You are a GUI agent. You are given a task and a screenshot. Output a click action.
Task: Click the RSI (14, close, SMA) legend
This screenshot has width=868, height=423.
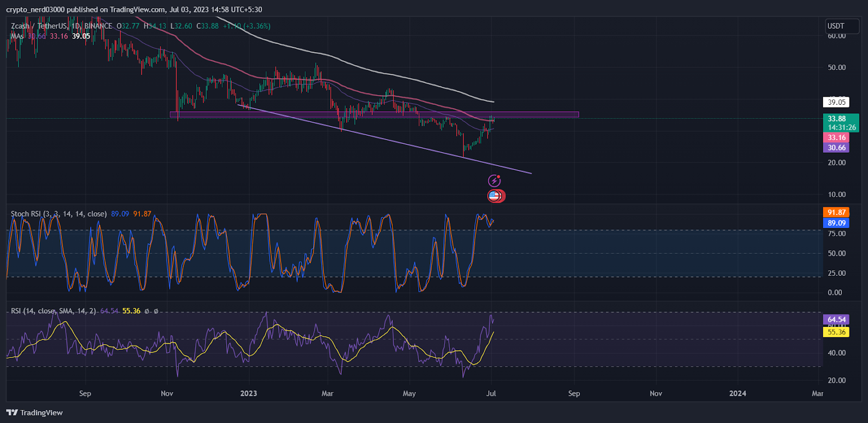[53, 311]
